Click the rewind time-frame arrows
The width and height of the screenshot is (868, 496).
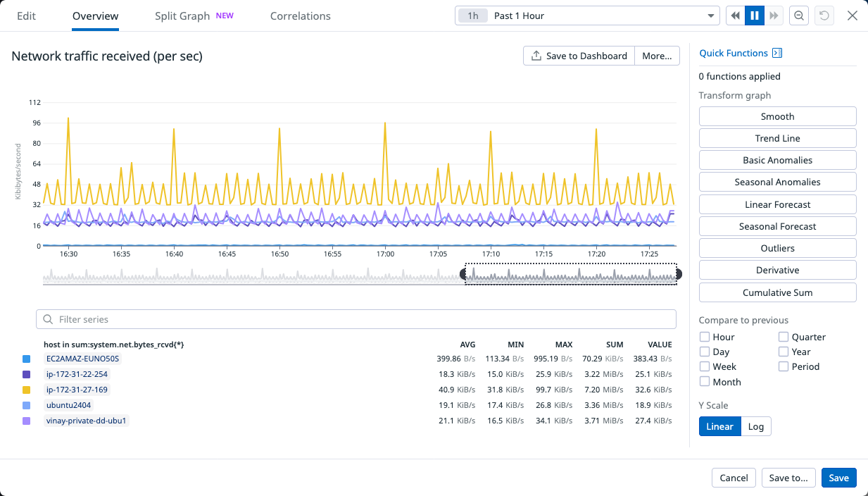(734, 15)
